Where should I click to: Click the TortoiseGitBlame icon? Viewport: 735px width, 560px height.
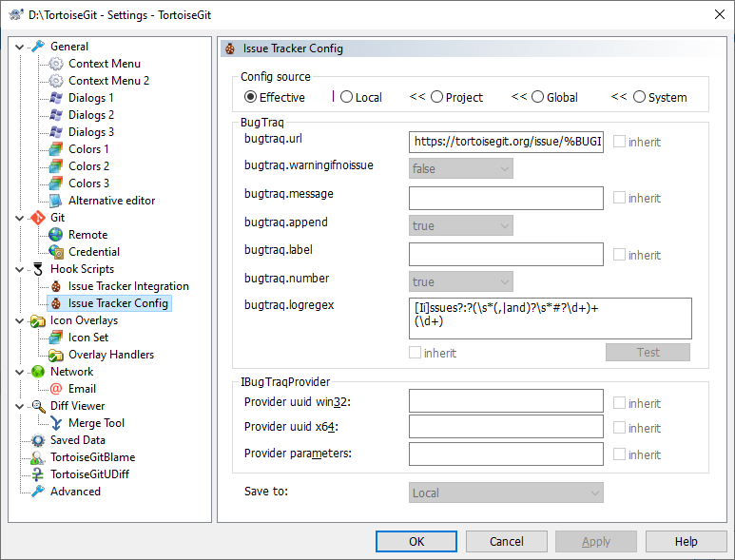click(x=38, y=457)
